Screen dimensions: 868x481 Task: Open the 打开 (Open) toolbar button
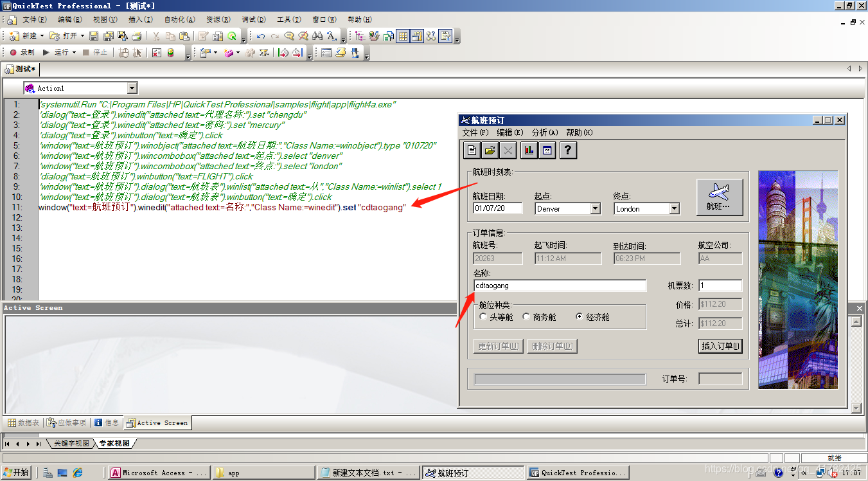[63, 36]
